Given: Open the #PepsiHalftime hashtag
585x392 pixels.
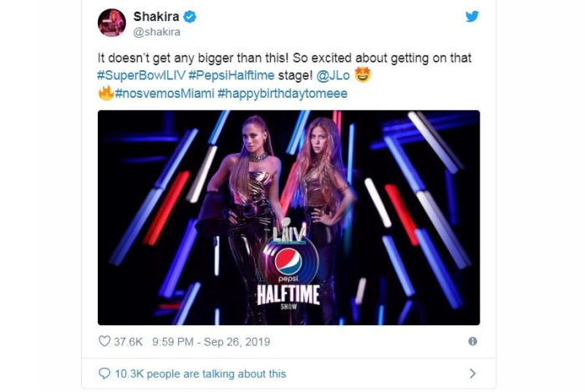Looking at the screenshot, I should [x=231, y=75].
